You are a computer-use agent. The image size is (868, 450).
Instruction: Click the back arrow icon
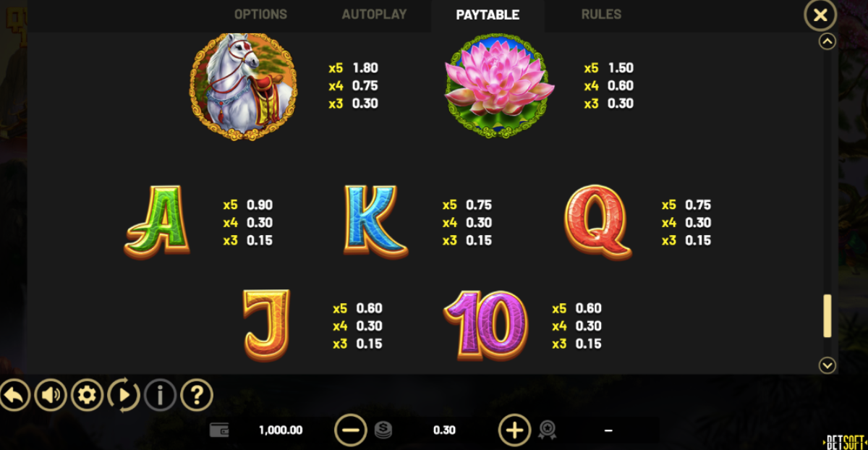point(14,395)
